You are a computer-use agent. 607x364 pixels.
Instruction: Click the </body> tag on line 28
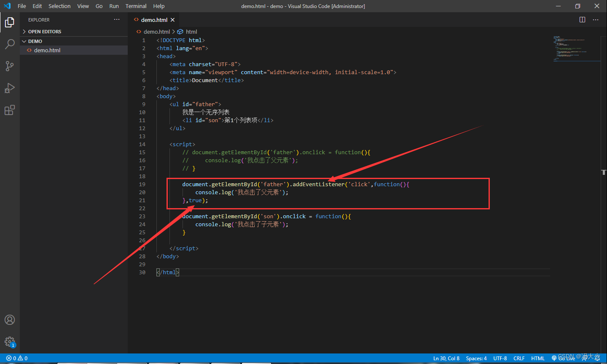pyautogui.click(x=168, y=256)
